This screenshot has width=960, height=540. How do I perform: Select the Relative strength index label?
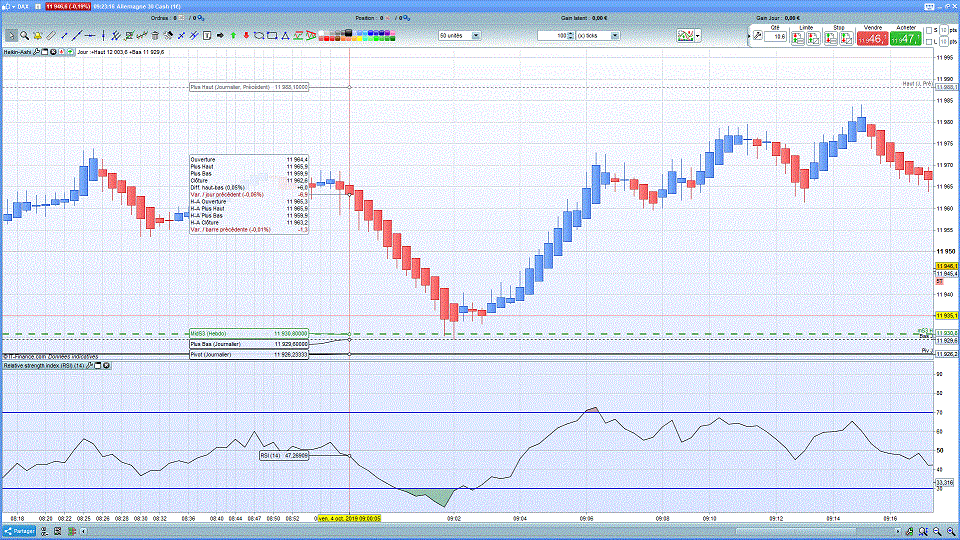pos(44,366)
